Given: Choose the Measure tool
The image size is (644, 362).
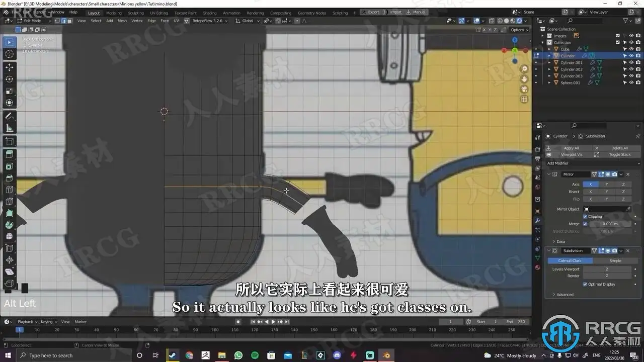Looking at the screenshot, I should coord(9,128).
